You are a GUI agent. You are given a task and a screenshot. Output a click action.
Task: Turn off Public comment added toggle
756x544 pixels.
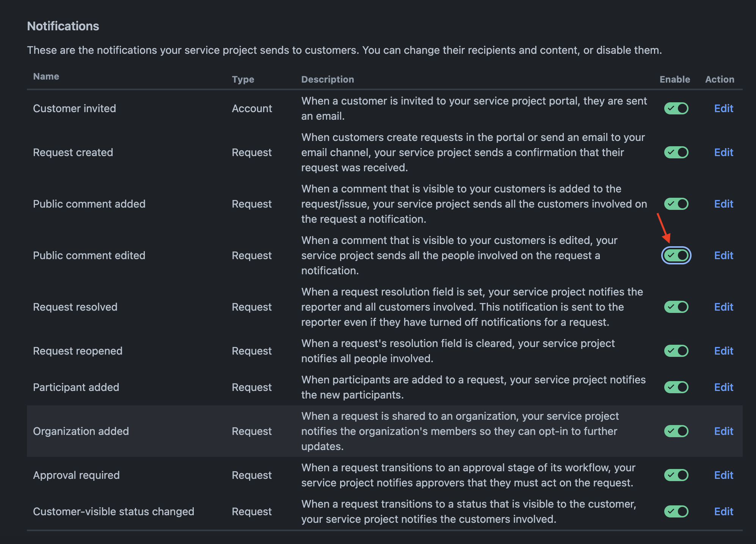point(676,204)
